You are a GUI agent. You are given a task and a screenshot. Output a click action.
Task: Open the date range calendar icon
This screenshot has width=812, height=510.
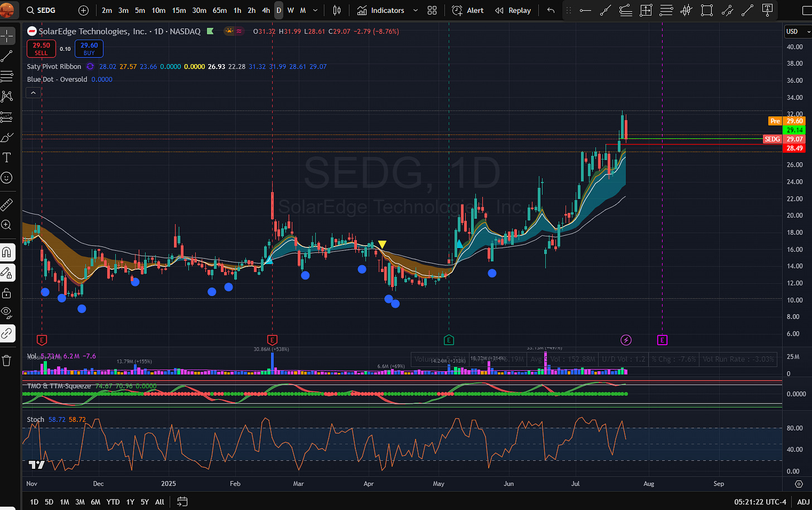[x=182, y=502]
